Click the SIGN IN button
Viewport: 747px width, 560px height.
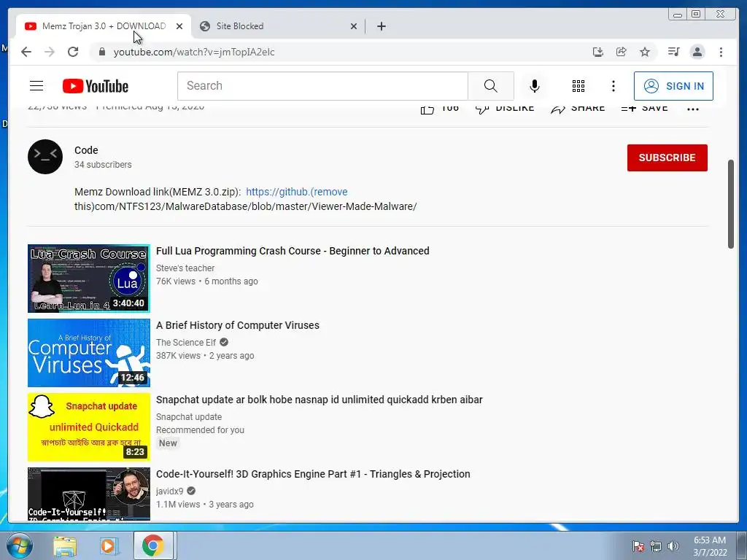point(673,86)
